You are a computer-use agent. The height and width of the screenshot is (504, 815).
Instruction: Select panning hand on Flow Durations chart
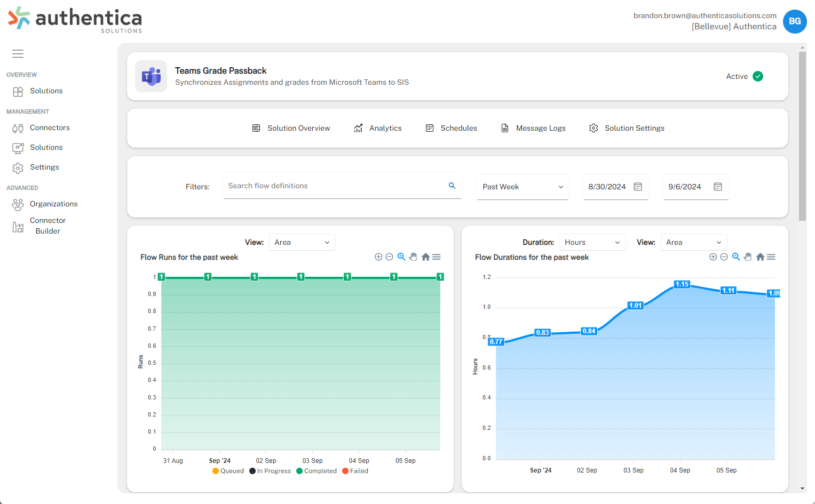coord(748,257)
